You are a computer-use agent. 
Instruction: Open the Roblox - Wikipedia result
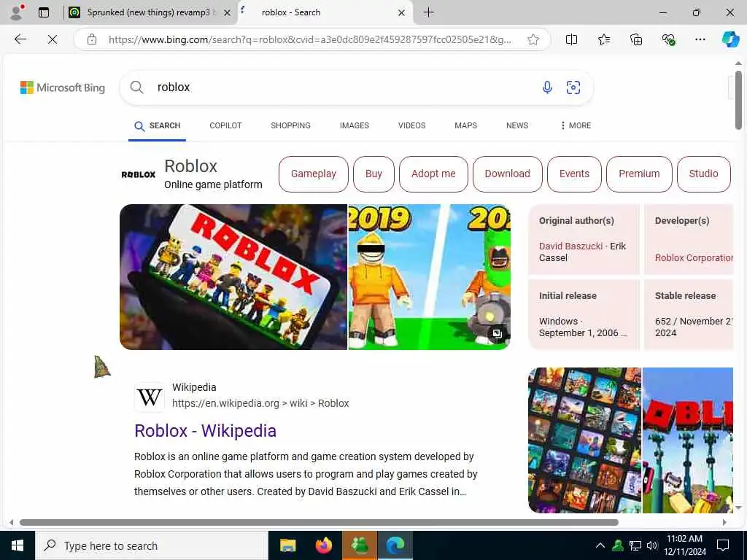click(205, 430)
